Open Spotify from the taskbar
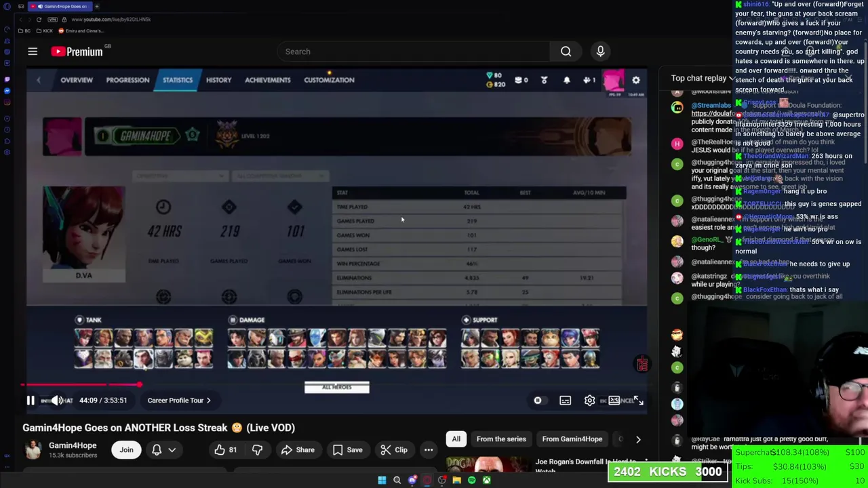Screen dimensions: 868x488 [472, 481]
